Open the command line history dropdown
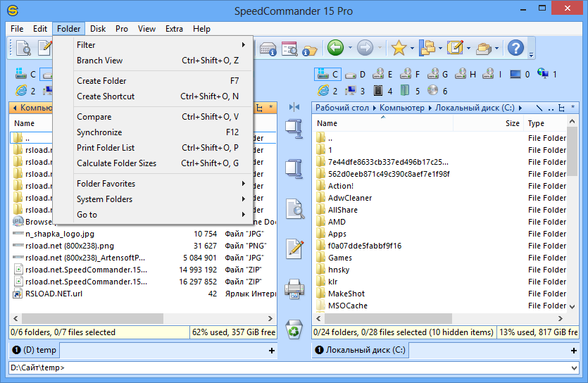This screenshot has height=383, width=588. click(574, 368)
